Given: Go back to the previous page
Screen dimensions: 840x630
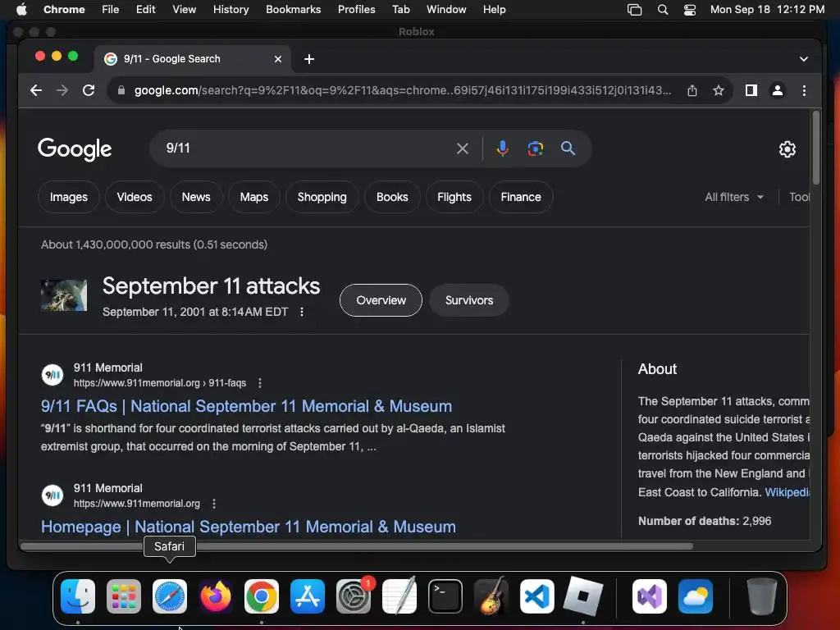Looking at the screenshot, I should pos(36,90).
